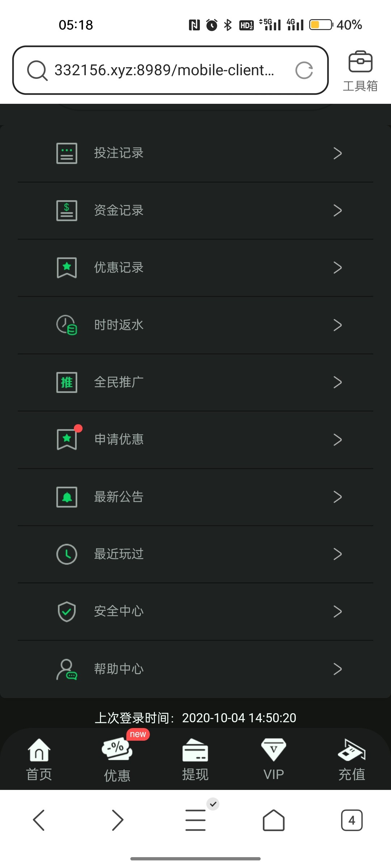
Task: Tap the 最近玩过 clock icon
Action: pyautogui.click(x=67, y=554)
